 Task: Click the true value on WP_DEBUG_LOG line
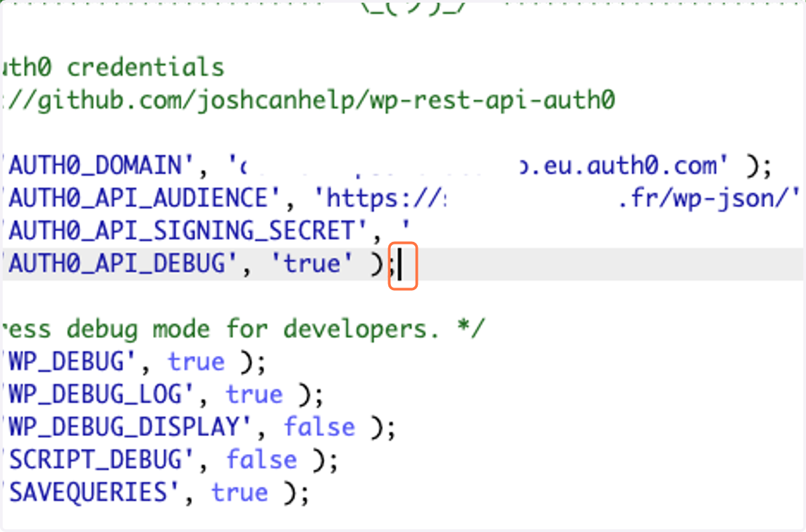[x=254, y=395]
